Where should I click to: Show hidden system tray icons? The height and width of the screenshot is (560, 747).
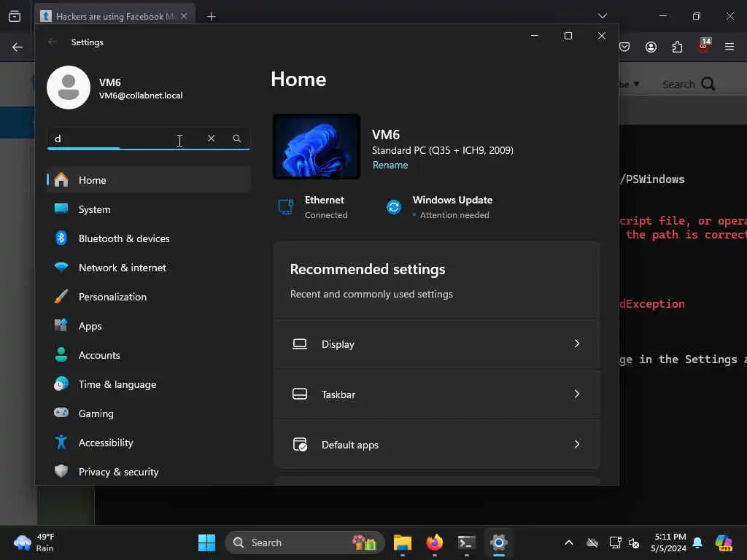click(569, 542)
